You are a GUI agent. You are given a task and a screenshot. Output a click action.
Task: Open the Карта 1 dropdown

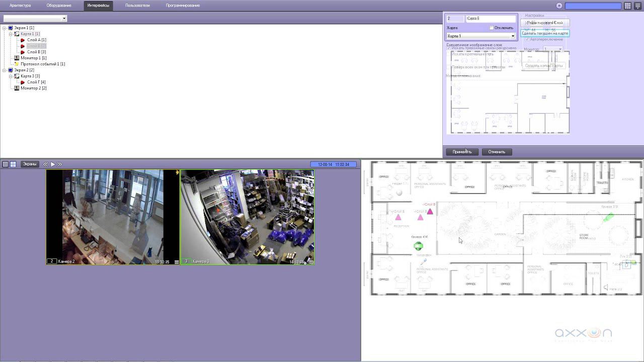pos(481,36)
